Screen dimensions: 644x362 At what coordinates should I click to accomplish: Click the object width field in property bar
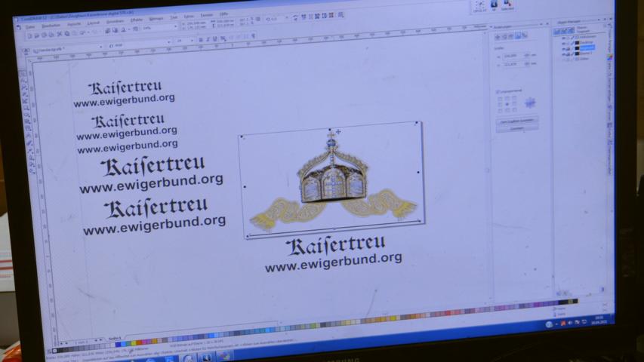(x=225, y=21)
